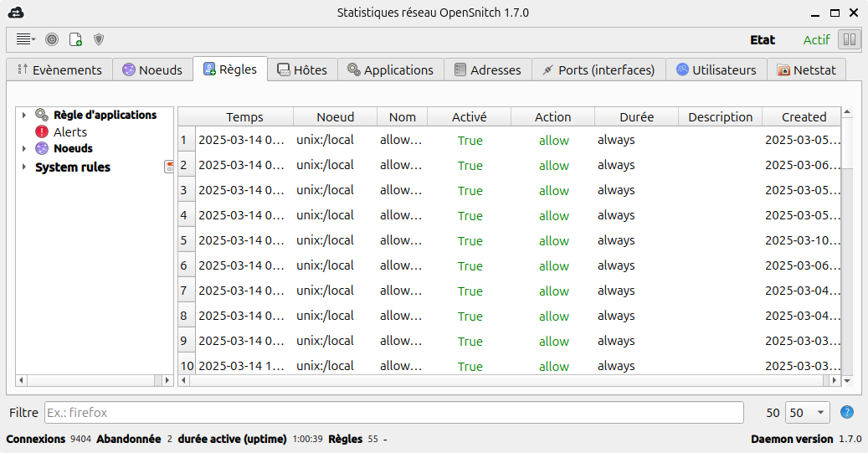868x453 pixels.
Task: Open firewall shield icon in toolbar
Action: tap(99, 39)
